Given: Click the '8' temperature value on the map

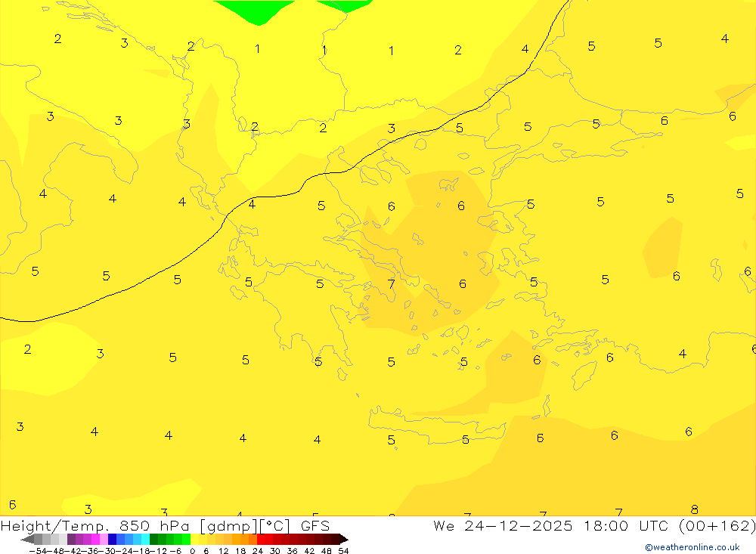Looking at the screenshot, I should coord(694,509).
